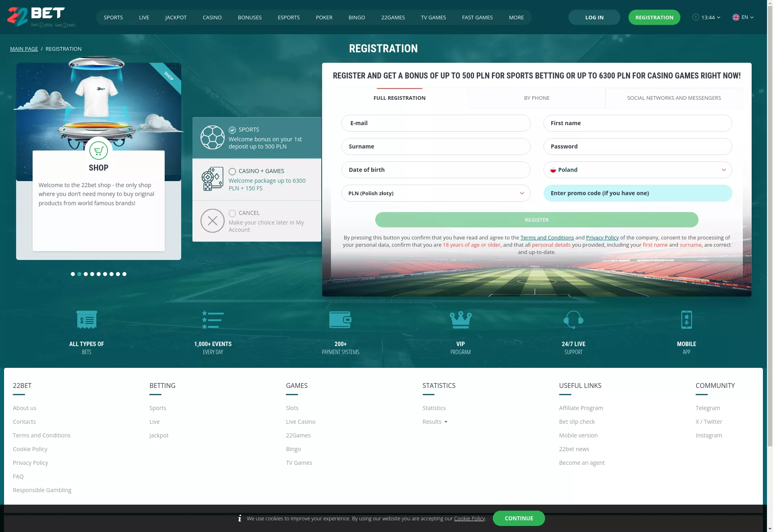
Task: Open the LIVE navigation menu item
Action: click(144, 17)
